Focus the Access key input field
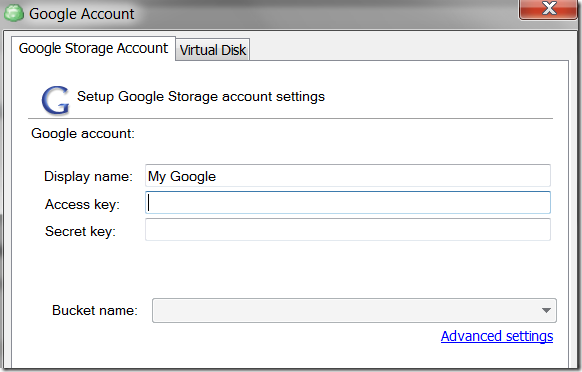The width and height of the screenshot is (582, 372). tap(348, 203)
